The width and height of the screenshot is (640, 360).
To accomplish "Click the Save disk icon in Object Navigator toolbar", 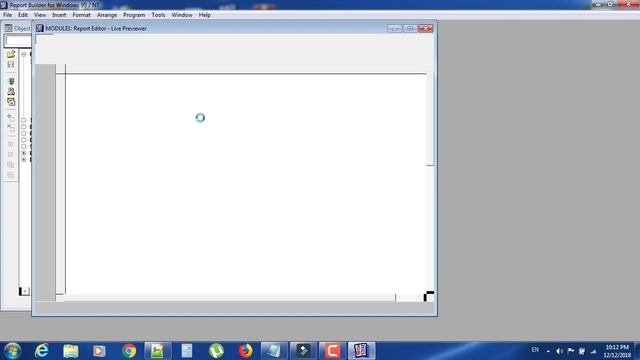I will tap(11, 64).
